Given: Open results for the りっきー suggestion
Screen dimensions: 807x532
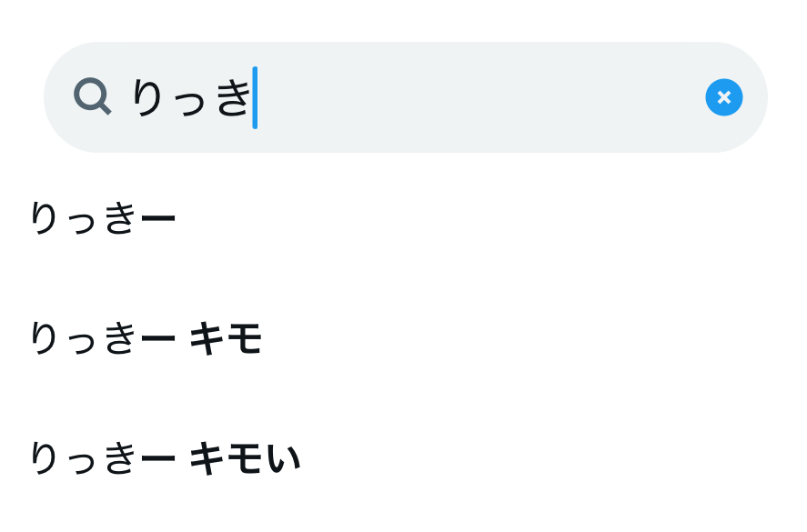Looking at the screenshot, I should point(103,219).
